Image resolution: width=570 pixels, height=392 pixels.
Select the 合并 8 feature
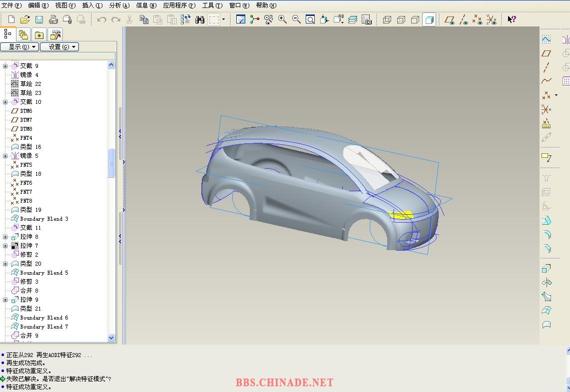29,291
